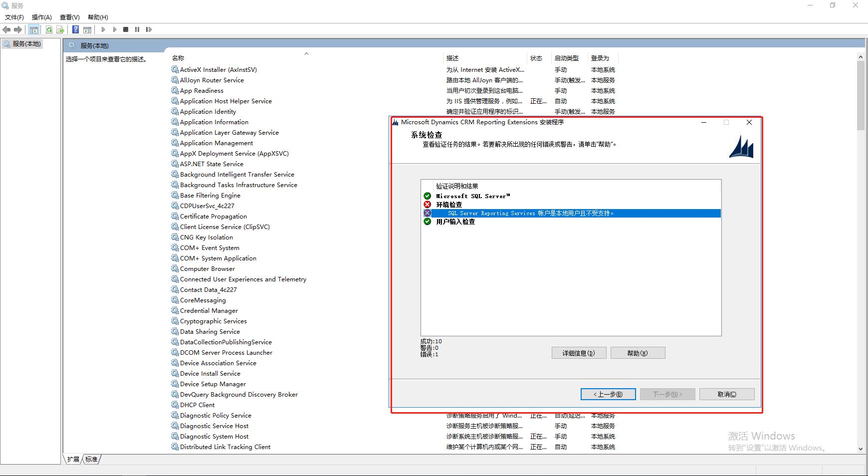Click the gear icon beside Computer Browser

(x=175, y=268)
